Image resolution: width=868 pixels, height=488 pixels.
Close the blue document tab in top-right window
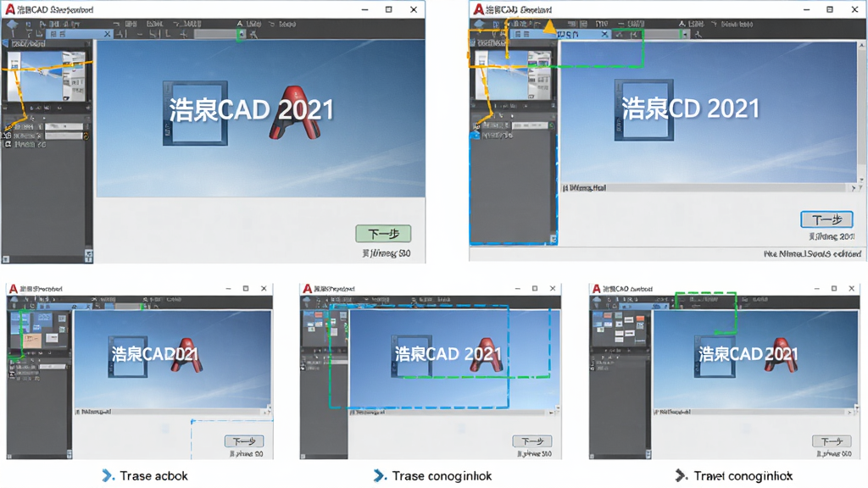pos(604,34)
